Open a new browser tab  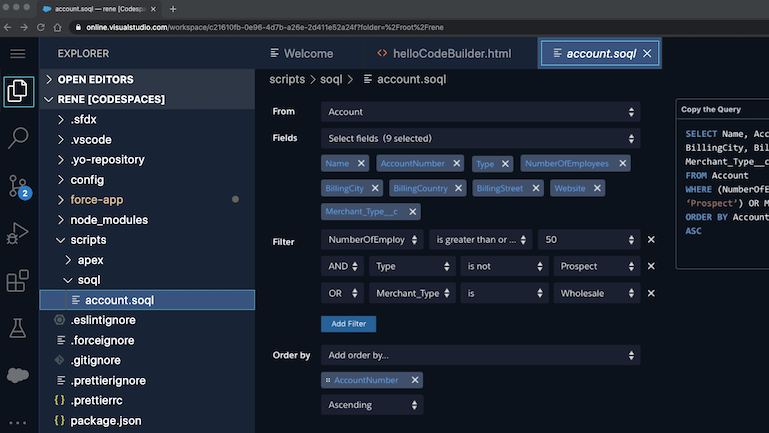(173, 9)
